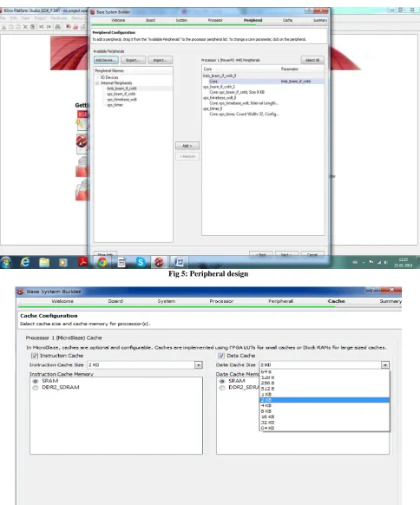Click the Export... button
The width and height of the screenshot is (420, 505).
coord(133,60)
